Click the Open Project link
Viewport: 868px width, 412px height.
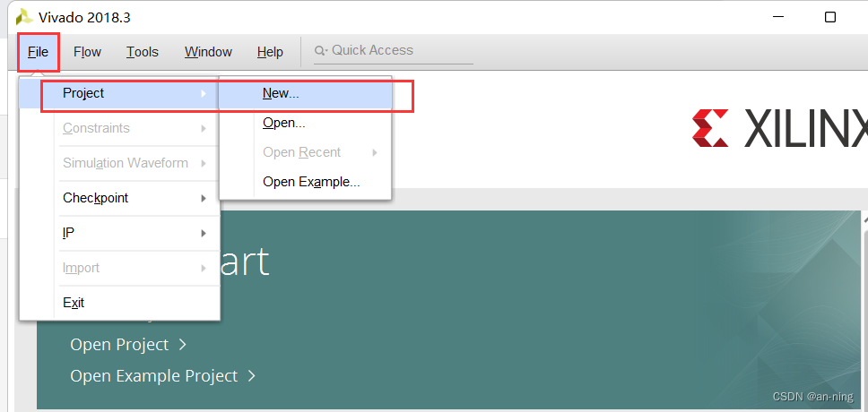point(128,345)
